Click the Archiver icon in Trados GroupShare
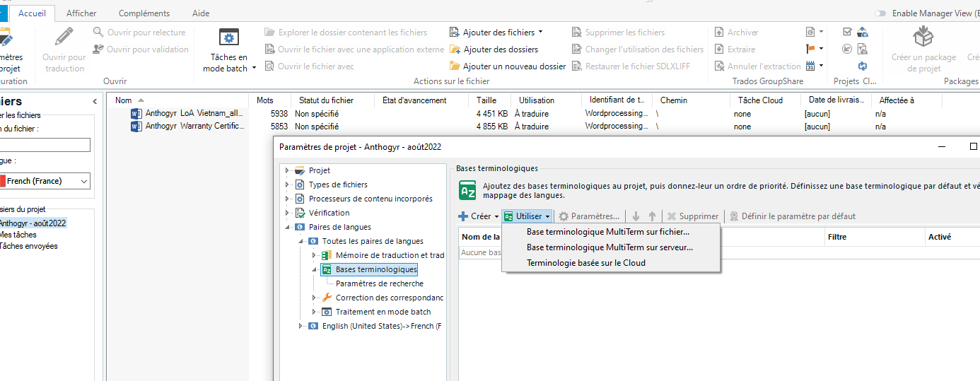980x381 pixels. coord(719,33)
